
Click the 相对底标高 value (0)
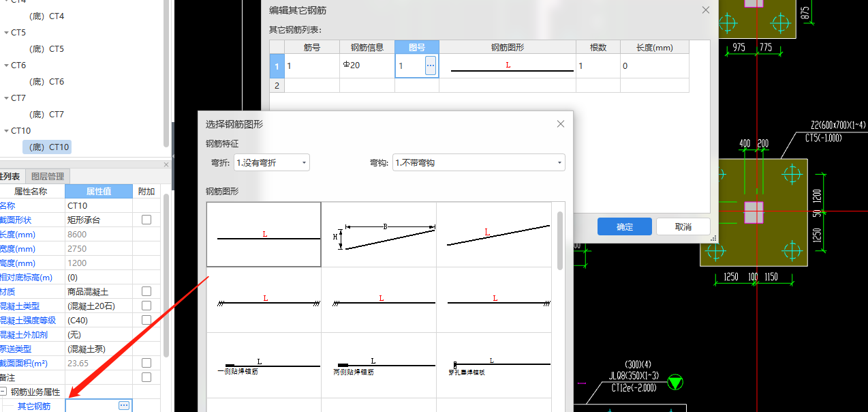click(x=99, y=277)
